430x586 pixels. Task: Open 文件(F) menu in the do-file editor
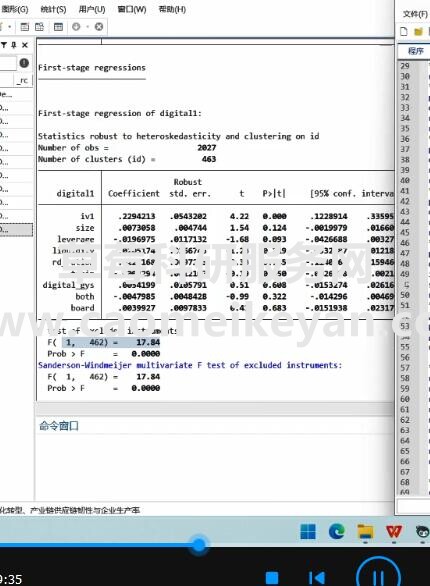(415, 14)
